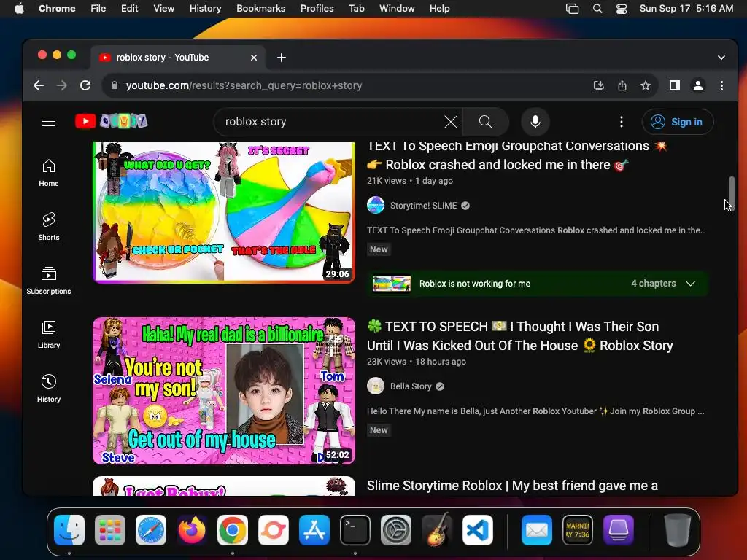This screenshot has width=747, height=560.
Task: Open Home in YouTube sidebar
Action: [x=49, y=173]
